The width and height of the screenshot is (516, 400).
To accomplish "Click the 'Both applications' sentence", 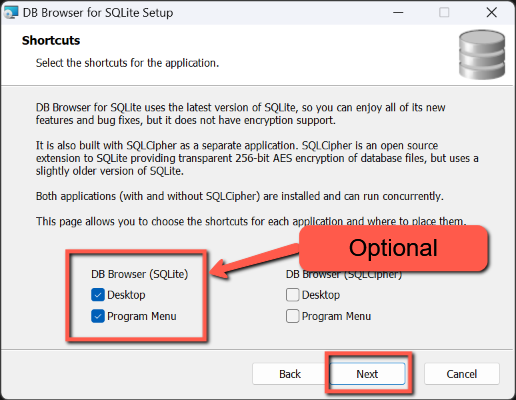I will [x=240, y=196].
